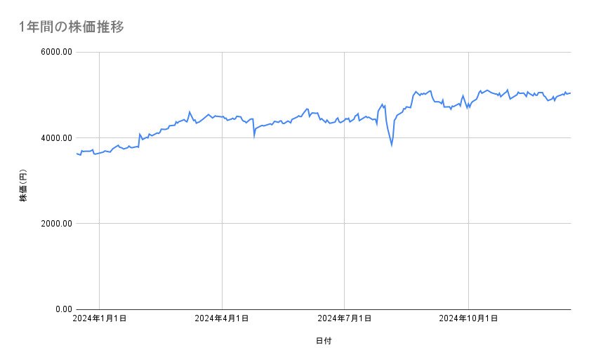The height and width of the screenshot is (364, 589).
Task: Select the "2024年4月1日" x-axis label
Action: pyautogui.click(x=222, y=318)
